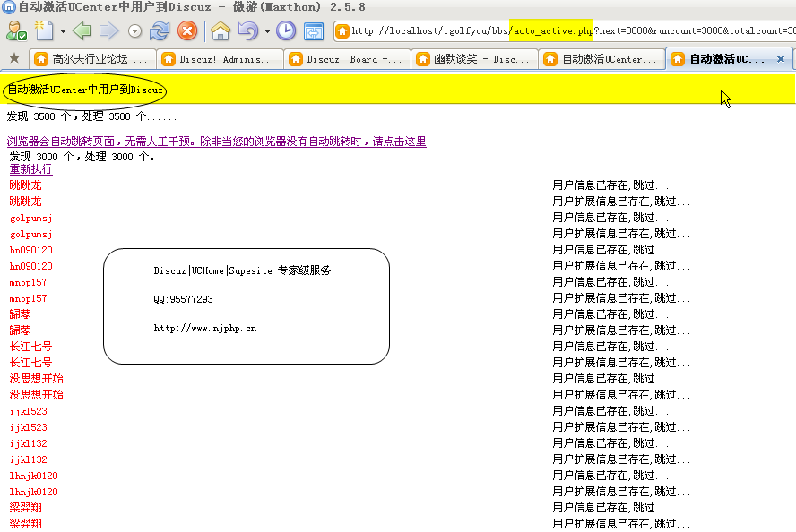Click the 用户扩展信息已存在 status beside second ijkl132
796x532 pixels.
pyautogui.click(x=621, y=460)
